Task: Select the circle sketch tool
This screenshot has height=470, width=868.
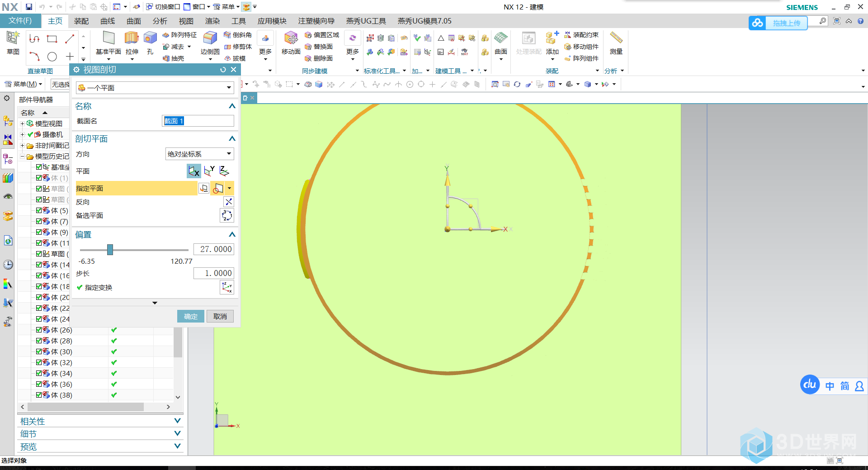Action: click(52, 57)
